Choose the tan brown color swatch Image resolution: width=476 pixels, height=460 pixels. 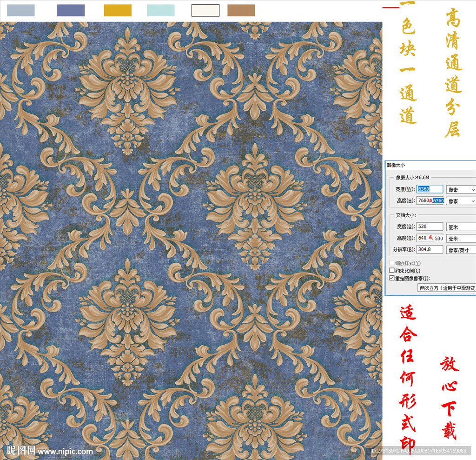coord(241,10)
